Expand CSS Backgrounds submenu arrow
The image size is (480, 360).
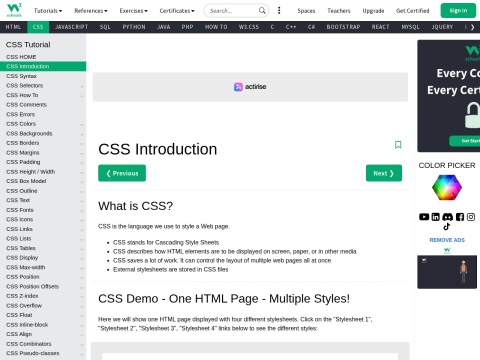82,134
